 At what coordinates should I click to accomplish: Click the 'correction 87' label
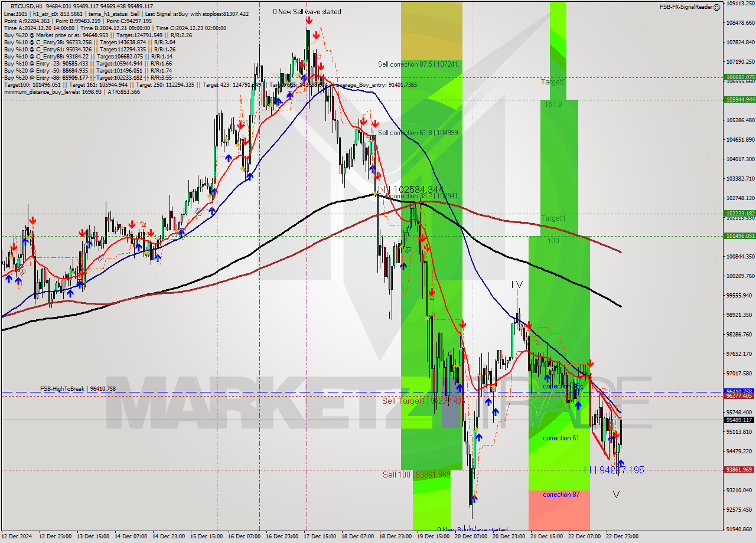[561, 495]
